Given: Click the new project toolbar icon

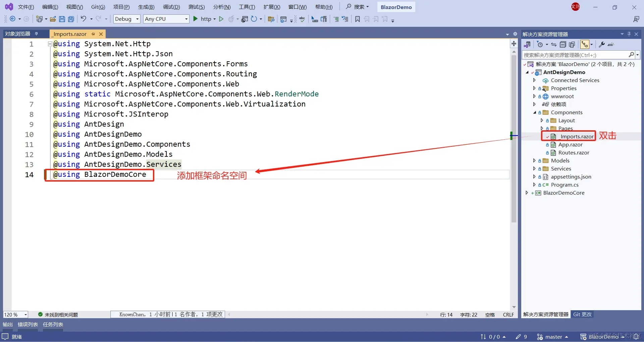Looking at the screenshot, I should coord(39,19).
